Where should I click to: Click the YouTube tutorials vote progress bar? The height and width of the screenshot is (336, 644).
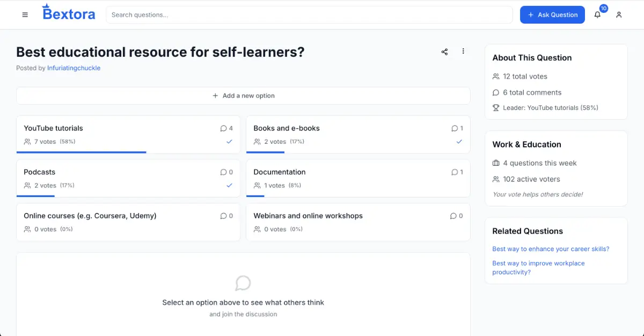(x=82, y=152)
